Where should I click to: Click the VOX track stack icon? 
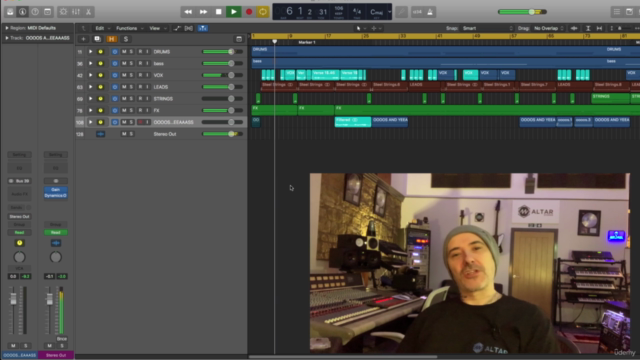pos(100,75)
